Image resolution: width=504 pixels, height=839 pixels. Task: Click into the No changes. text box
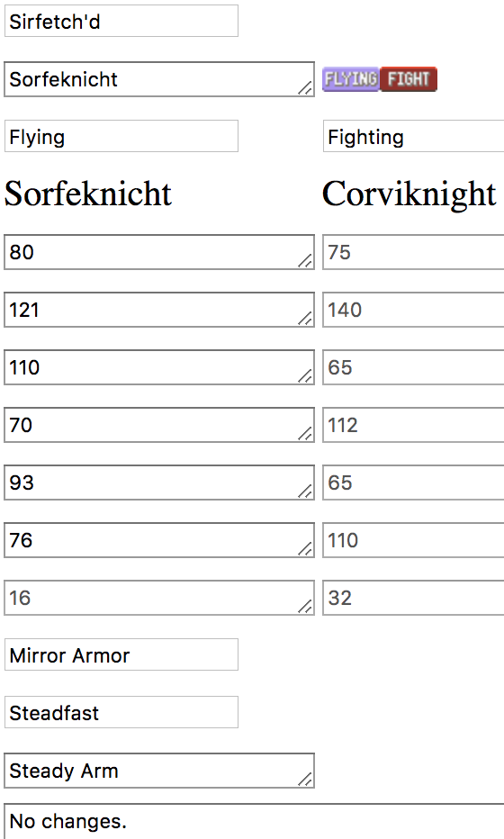click(x=254, y=821)
